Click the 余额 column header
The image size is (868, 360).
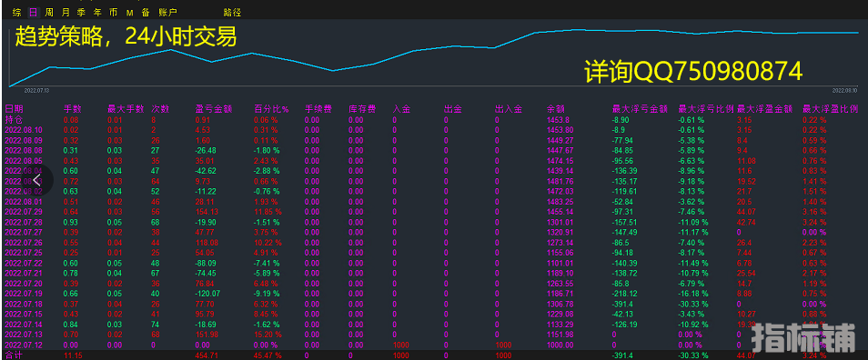click(556, 109)
